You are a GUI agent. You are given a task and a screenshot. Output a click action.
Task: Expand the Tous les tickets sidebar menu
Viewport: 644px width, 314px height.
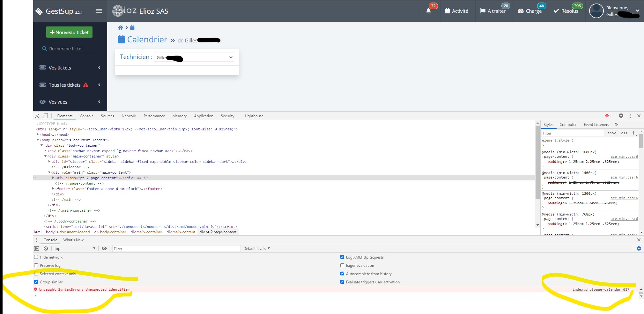pyautogui.click(x=70, y=85)
